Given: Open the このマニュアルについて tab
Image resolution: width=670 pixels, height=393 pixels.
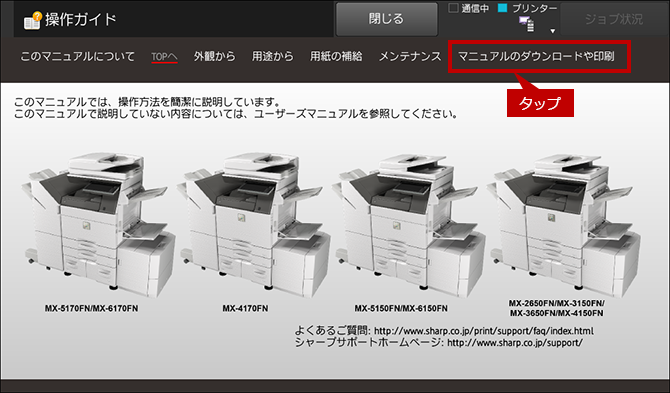Looking at the screenshot, I should click(x=77, y=56).
